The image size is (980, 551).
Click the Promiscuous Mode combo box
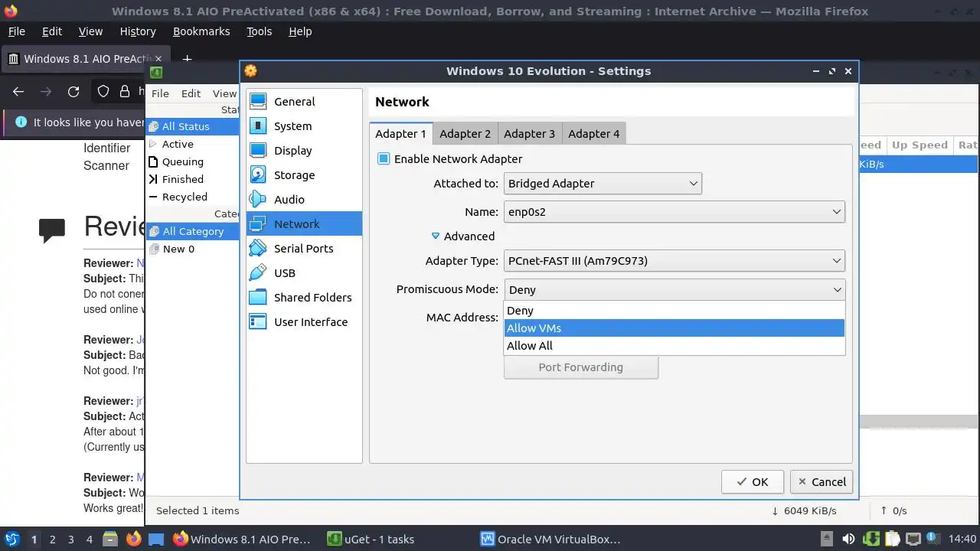[675, 289]
